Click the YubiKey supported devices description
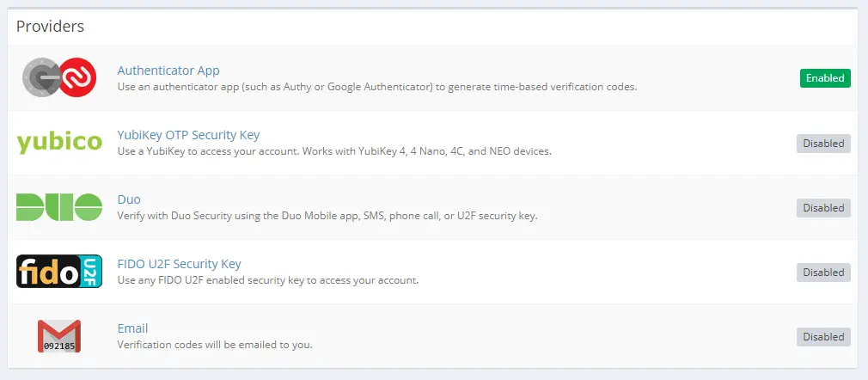The width and height of the screenshot is (868, 380). coord(333,151)
